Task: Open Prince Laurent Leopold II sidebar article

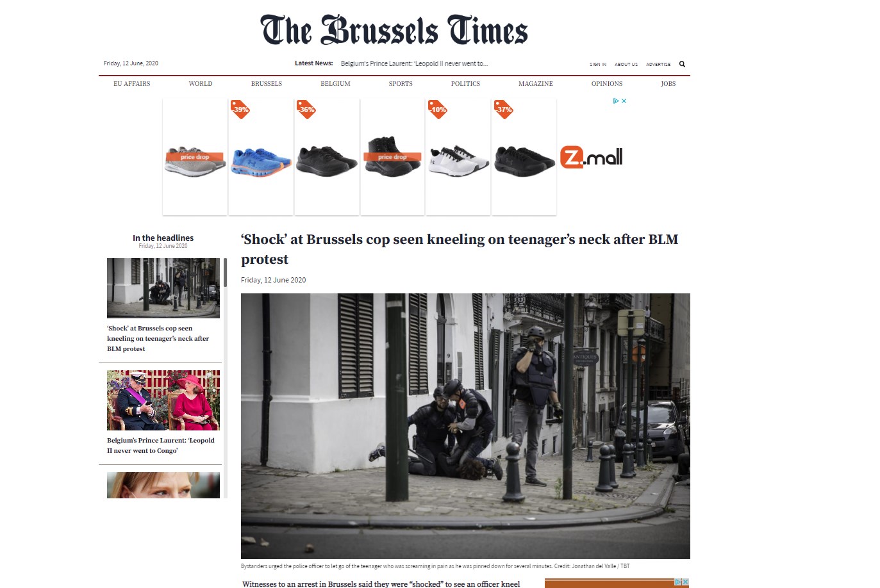Action: coord(161,445)
